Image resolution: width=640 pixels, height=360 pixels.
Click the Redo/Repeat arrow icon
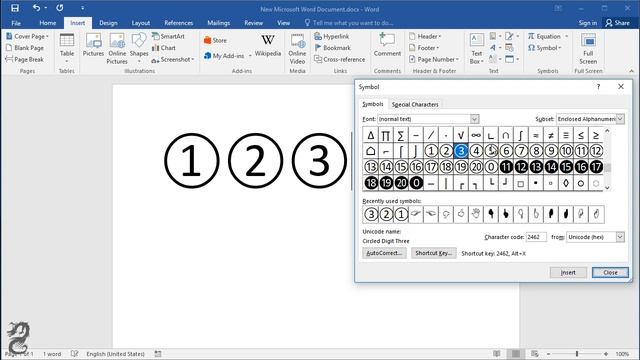tap(60, 8)
